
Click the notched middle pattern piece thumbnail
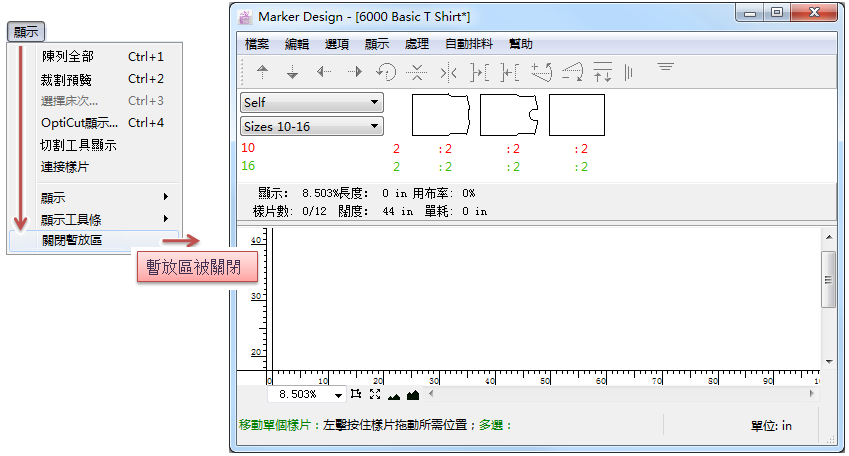(x=509, y=115)
